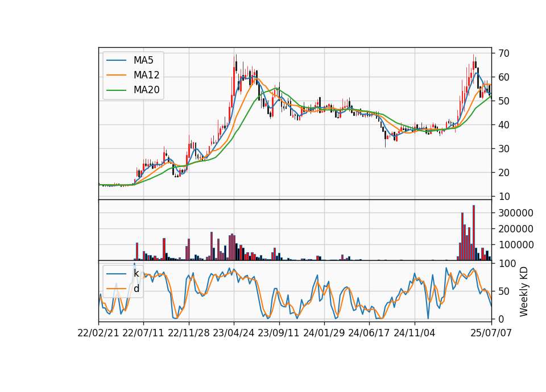Click the 40 price axis tick
Viewport: 546px width, 392px height.
point(504,125)
